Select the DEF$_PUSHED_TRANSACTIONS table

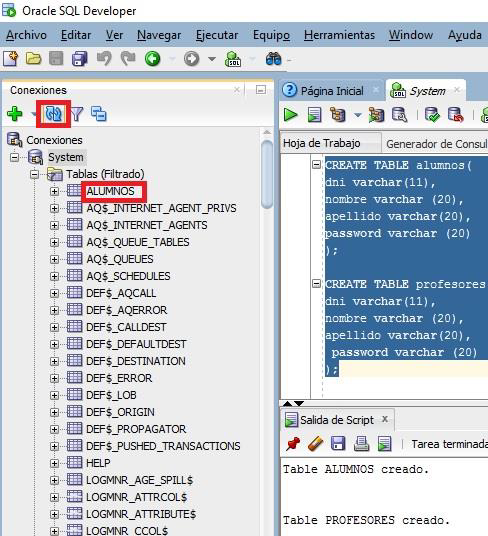(x=163, y=446)
